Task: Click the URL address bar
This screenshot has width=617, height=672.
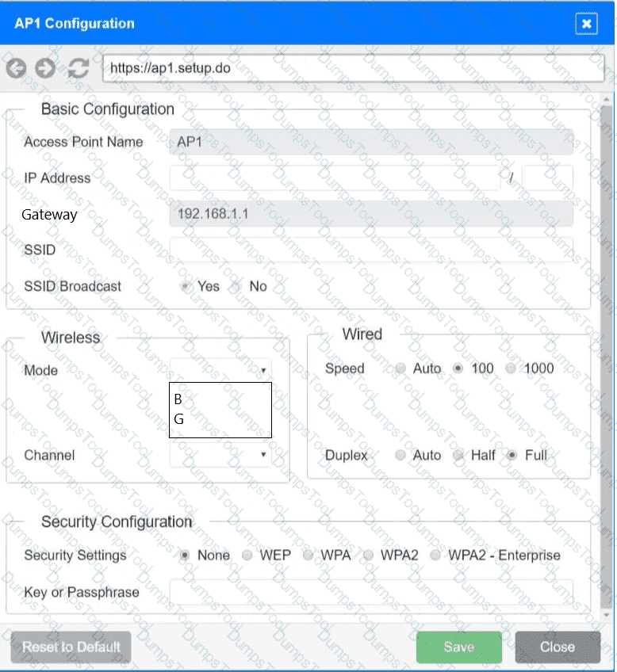Action: click(353, 68)
